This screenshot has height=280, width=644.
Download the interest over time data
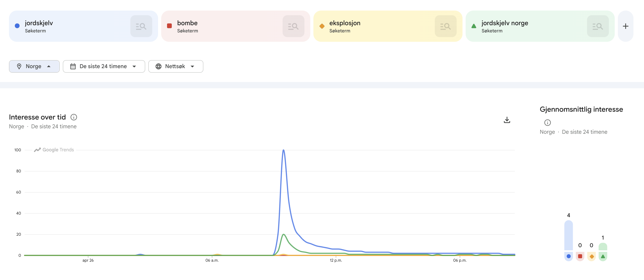507,120
